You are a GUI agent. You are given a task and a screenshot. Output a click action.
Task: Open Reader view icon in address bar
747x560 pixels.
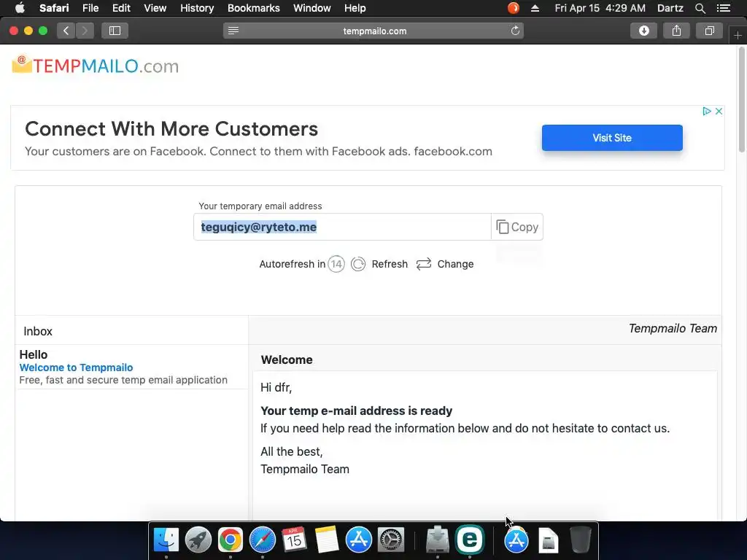233,31
